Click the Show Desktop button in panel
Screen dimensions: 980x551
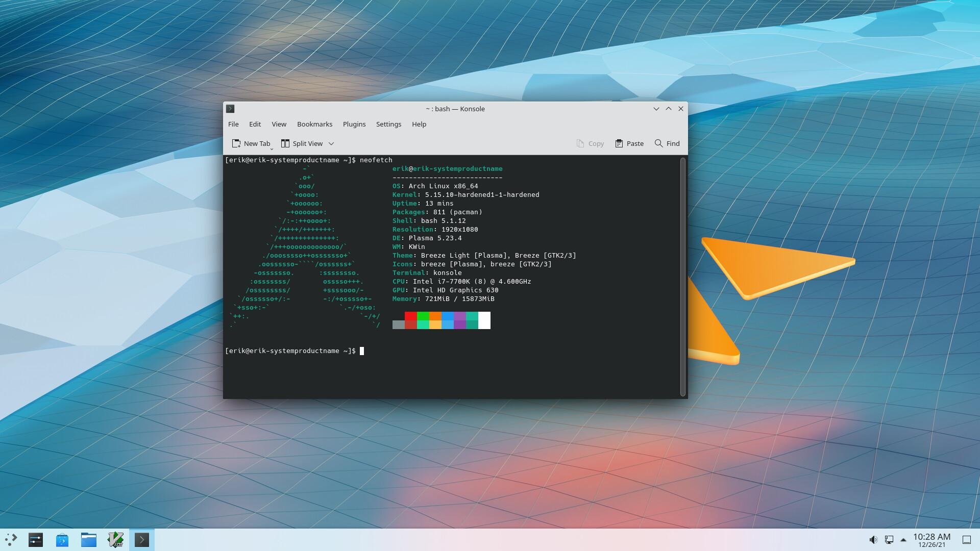(966, 540)
